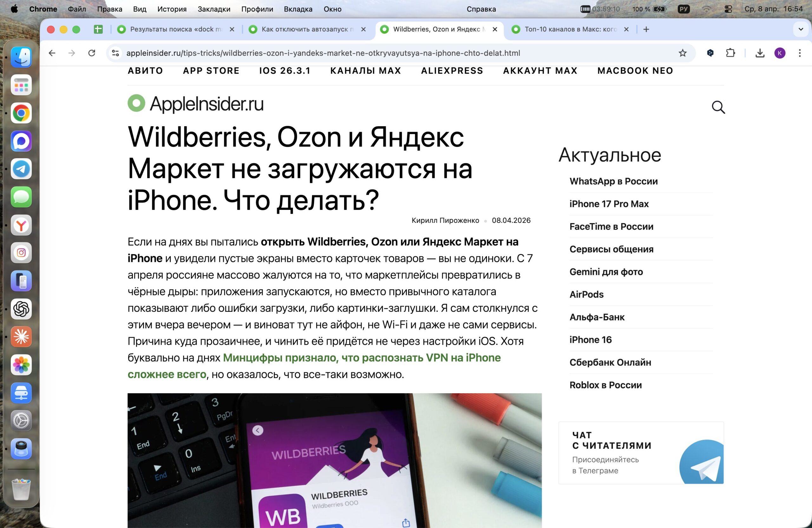Click inside the address bar
This screenshot has height=528, width=812.
point(324,53)
